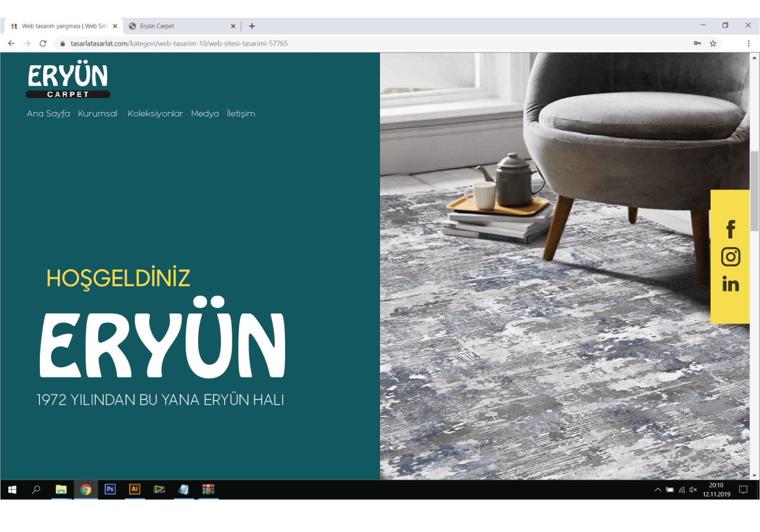Click the İletişim navigation link
760x532 pixels.
241,114
